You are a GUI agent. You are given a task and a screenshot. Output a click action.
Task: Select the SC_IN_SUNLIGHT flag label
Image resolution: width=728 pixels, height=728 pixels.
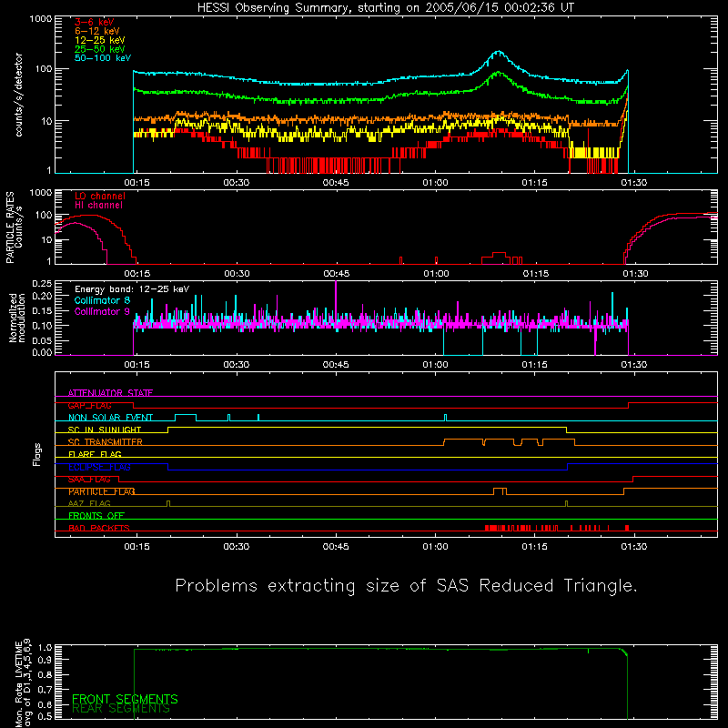(105, 430)
